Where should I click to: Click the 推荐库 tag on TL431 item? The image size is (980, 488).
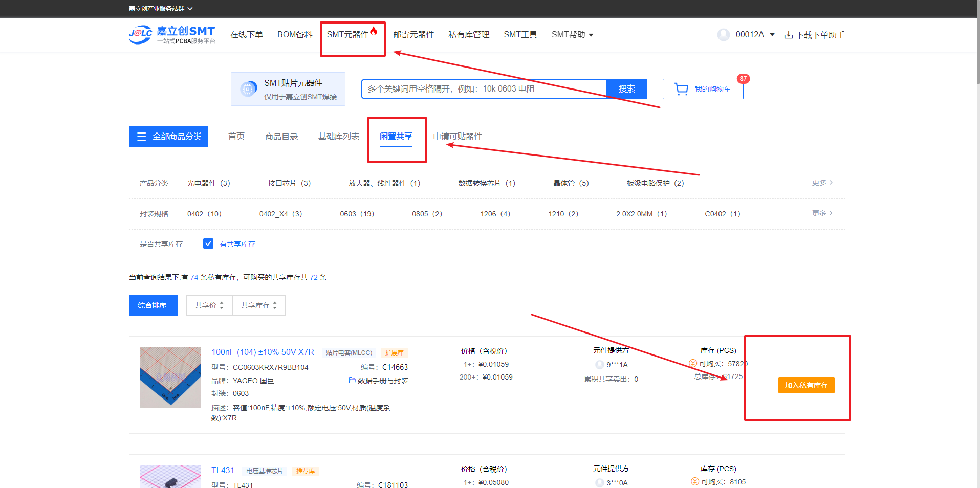coord(306,471)
